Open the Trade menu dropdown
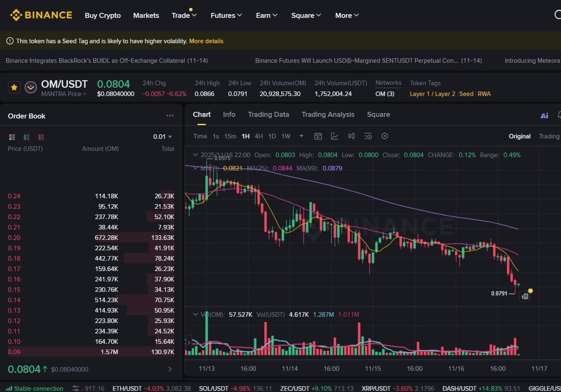 point(184,15)
